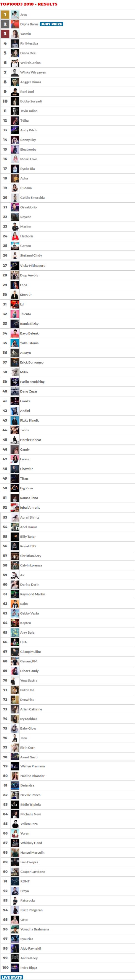Click Dinar Candy's photo thumbnail
This screenshot has width=135, height=980.
pyautogui.click(x=15, y=671)
